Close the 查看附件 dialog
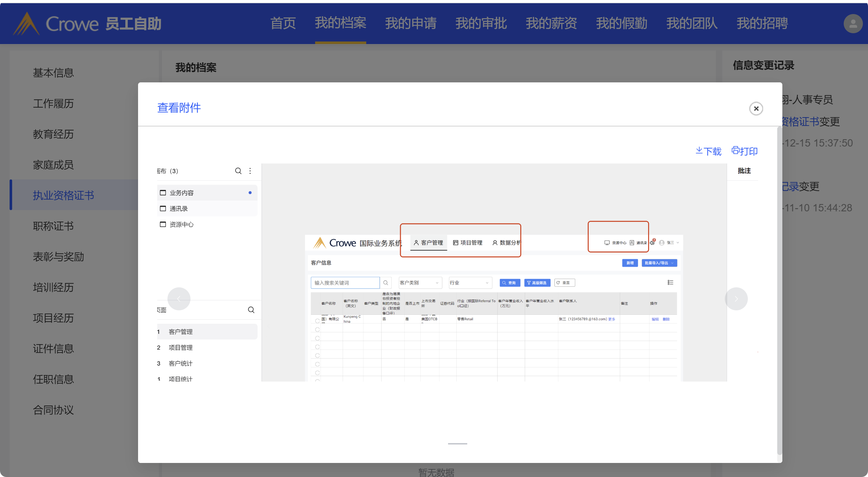Viewport: 868px width, 477px height. (x=756, y=108)
